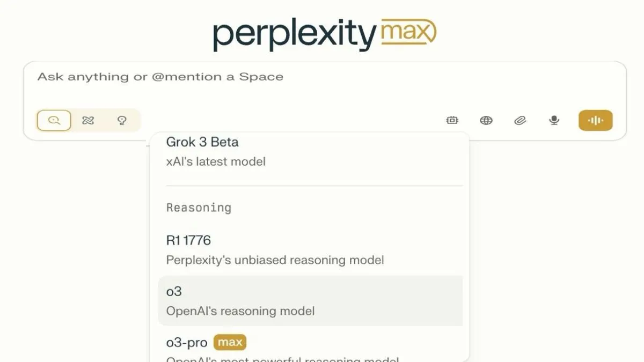The height and width of the screenshot is (362, 644).
Task: Attach a file with the paperclip icon
Action: (520, 120)
